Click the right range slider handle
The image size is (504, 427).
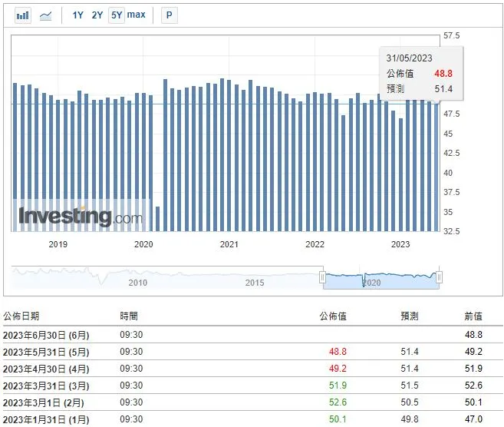pos(440,276)
